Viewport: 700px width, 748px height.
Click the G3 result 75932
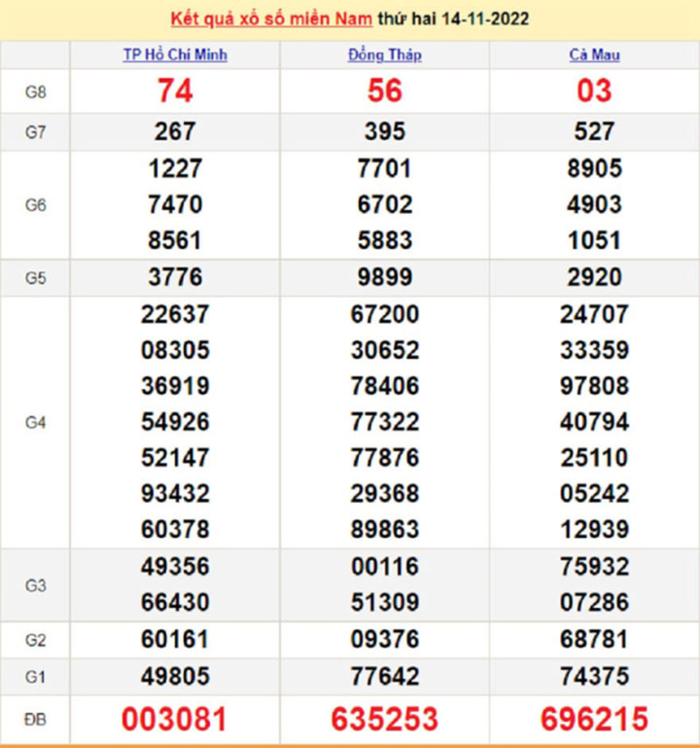pos(594,567)
